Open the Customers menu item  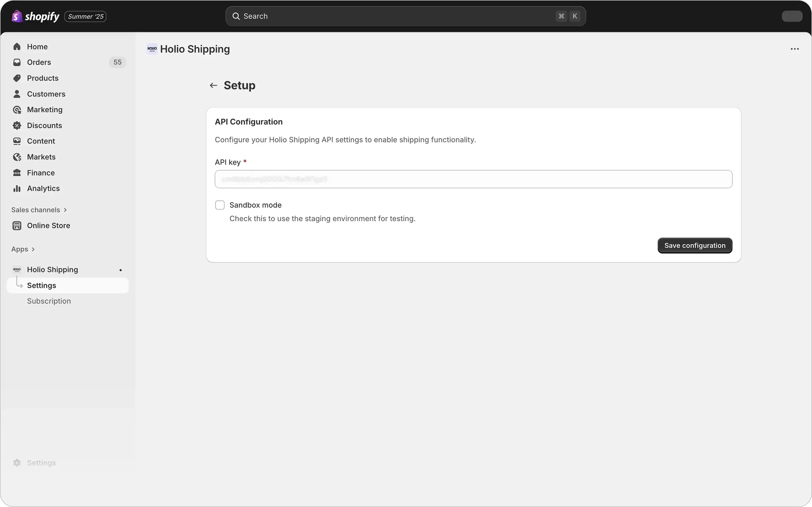point(46,94)
